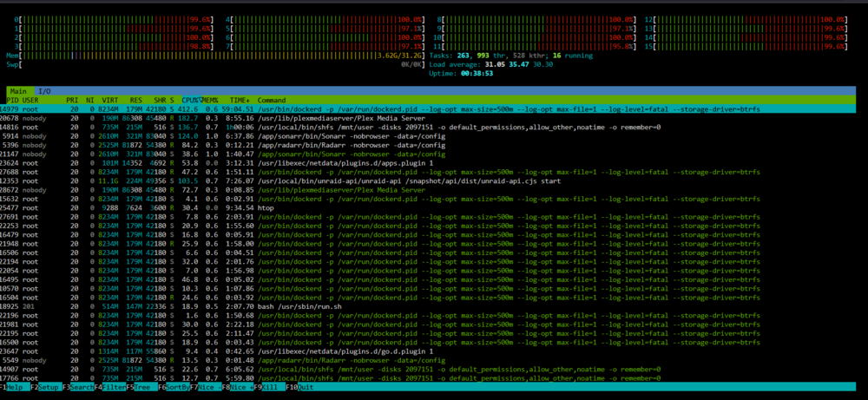Open F2 Setup in the bottom bar
Viewport: 868px width, 400px height.
coord(47,387)
